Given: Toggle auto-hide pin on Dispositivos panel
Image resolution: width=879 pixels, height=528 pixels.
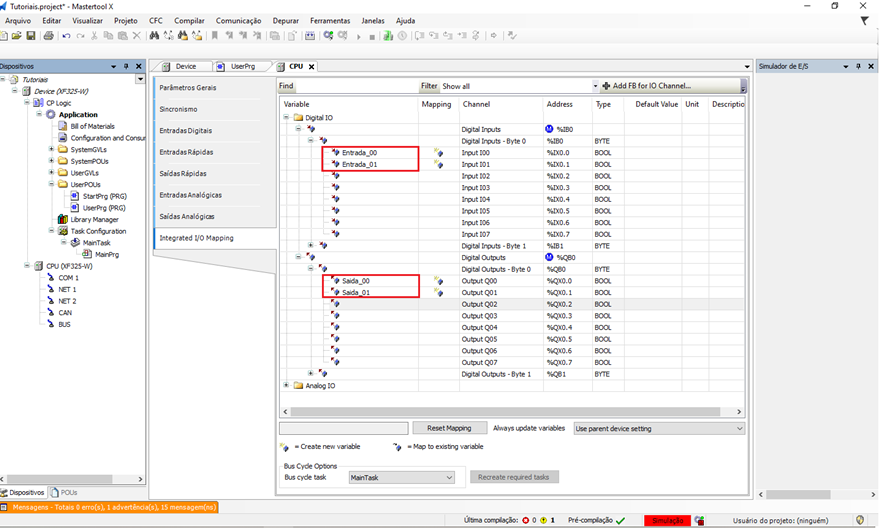Looking at the screenshot, I should [x=126, y=66].
